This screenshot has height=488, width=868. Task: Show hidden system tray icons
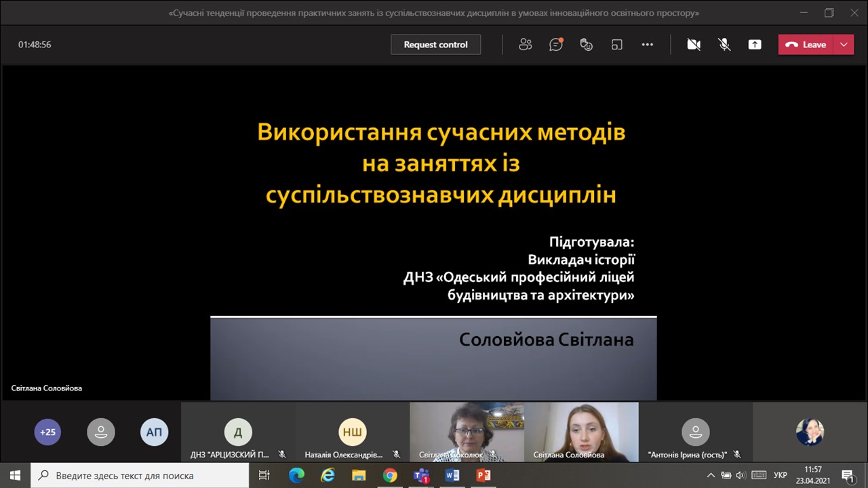[x=712, y=475]
